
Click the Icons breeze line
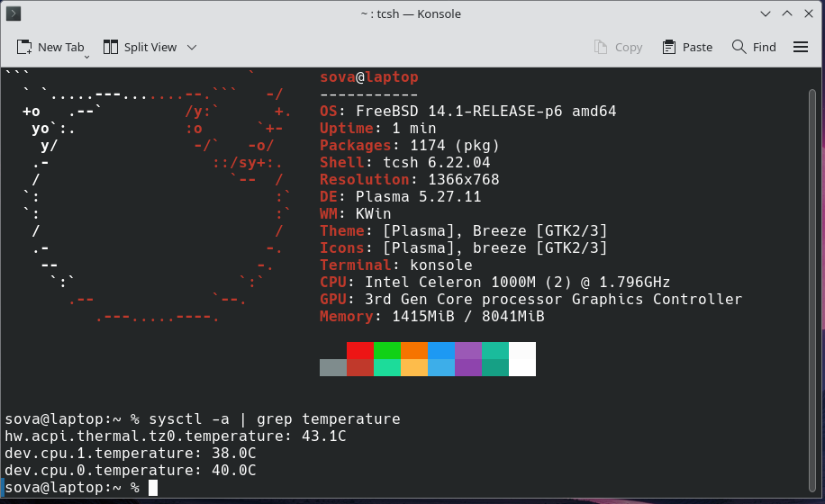coord(464,248)
